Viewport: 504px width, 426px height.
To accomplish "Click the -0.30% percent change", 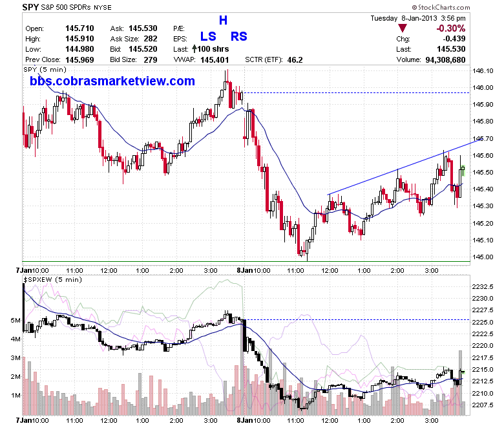I will click(x=450, y=28).
